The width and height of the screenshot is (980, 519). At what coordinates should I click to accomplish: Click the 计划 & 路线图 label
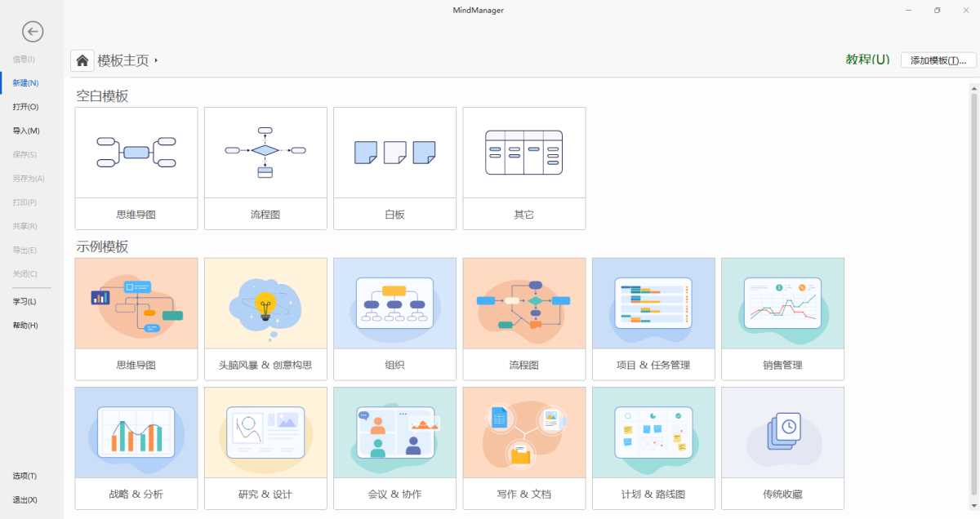653,494
